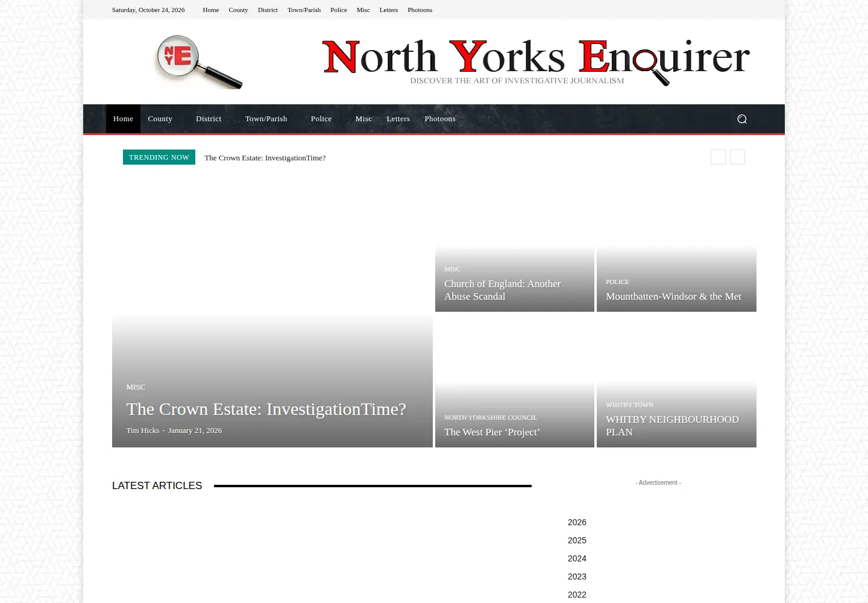Click Misc in the top utility bar
Viewport: 868px width, 603px height.
[363, 10]
